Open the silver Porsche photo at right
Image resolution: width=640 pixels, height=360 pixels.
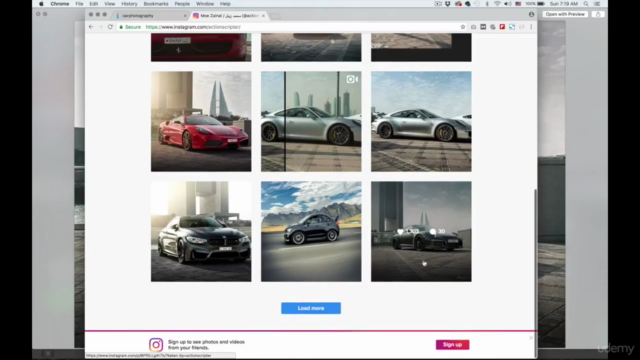[x=421, y=122]
